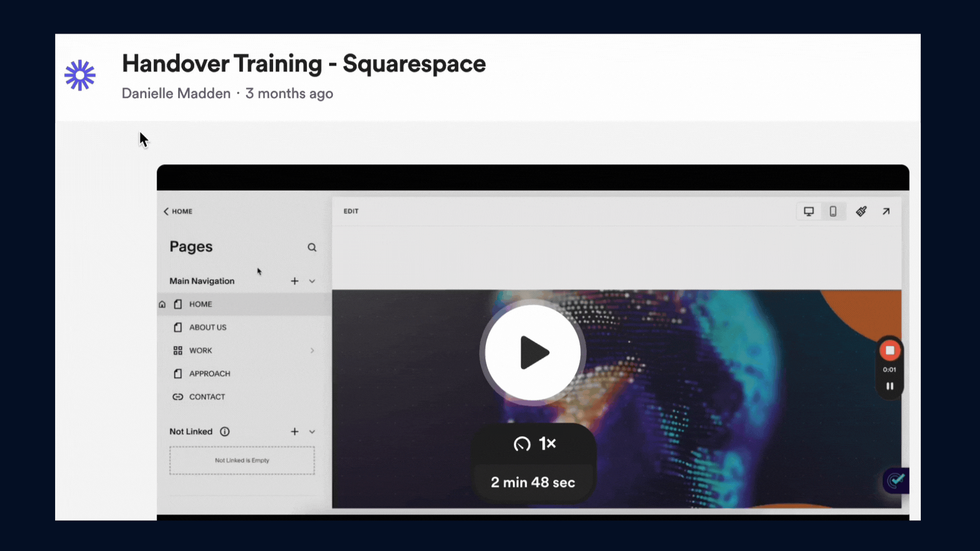The height and width of the screenshot is (551, 980).
Task: Collapse the Not Linked section
Action: pyautogui.click(x=312, y=432)
